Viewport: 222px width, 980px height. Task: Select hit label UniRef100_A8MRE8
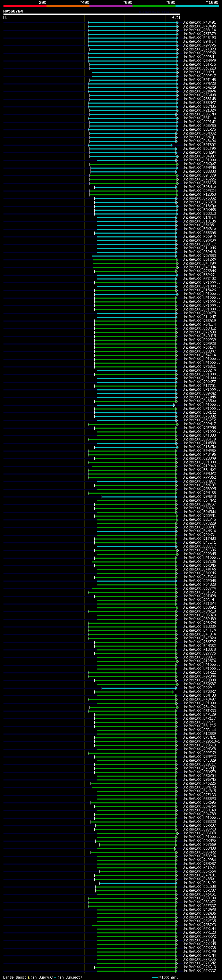pyautogui.click(x=199, y=612)
